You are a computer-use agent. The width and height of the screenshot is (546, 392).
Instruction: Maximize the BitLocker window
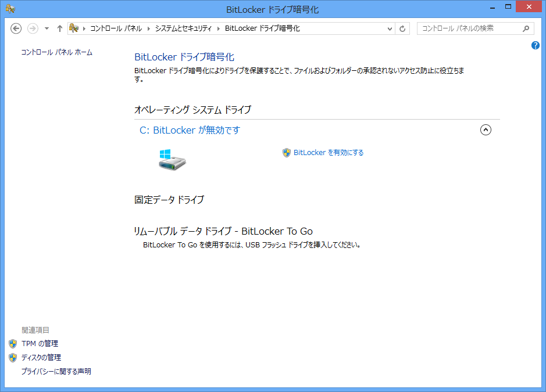508,7
